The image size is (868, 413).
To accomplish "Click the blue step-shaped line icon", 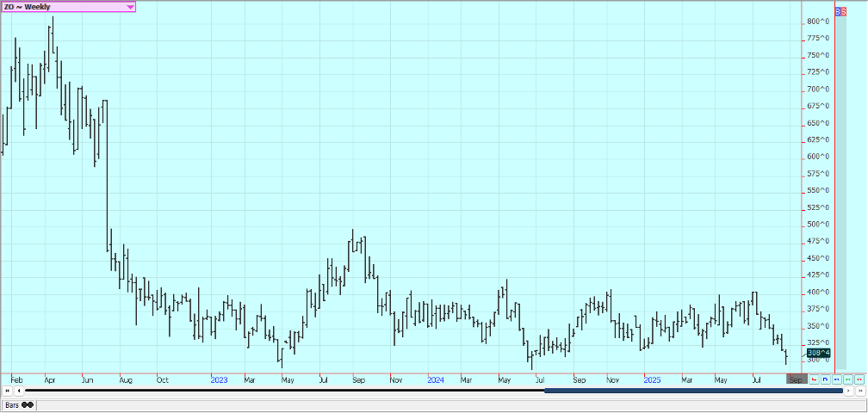I will (x=825, y=379).
